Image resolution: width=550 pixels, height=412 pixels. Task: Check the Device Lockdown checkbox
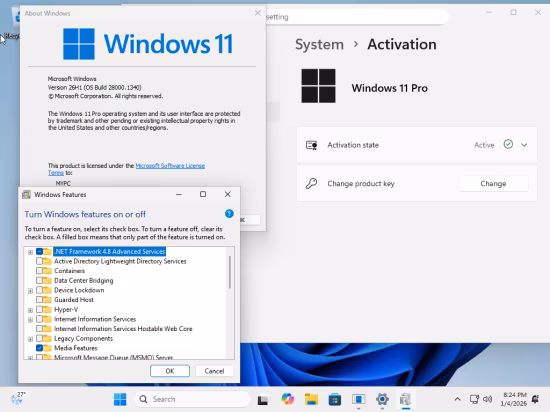(x=39, y=290)
